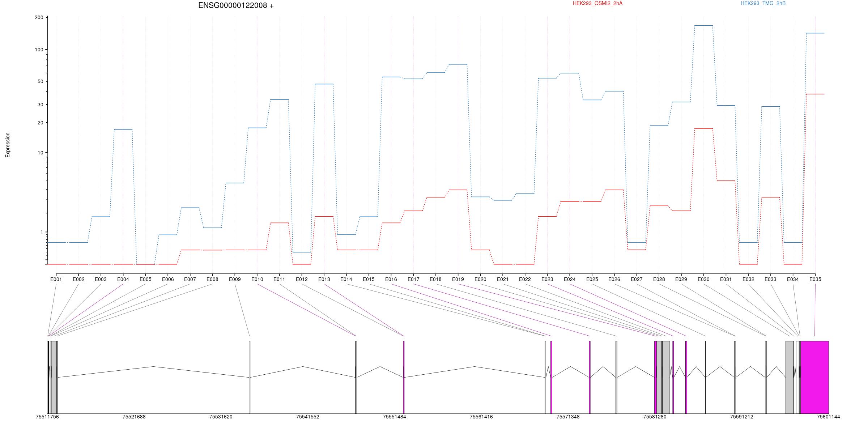The width and height of the screenshot is (868, 434).
Task: Click the red E035 expression segment
Action: pyautogui.click(x=815, y=94)
